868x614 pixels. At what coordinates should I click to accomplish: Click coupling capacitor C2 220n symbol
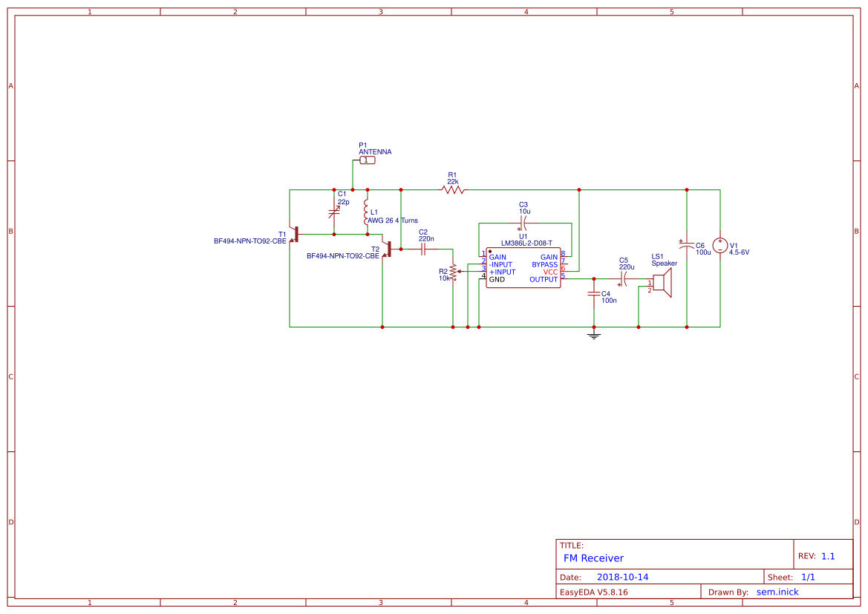click(422, 249)
